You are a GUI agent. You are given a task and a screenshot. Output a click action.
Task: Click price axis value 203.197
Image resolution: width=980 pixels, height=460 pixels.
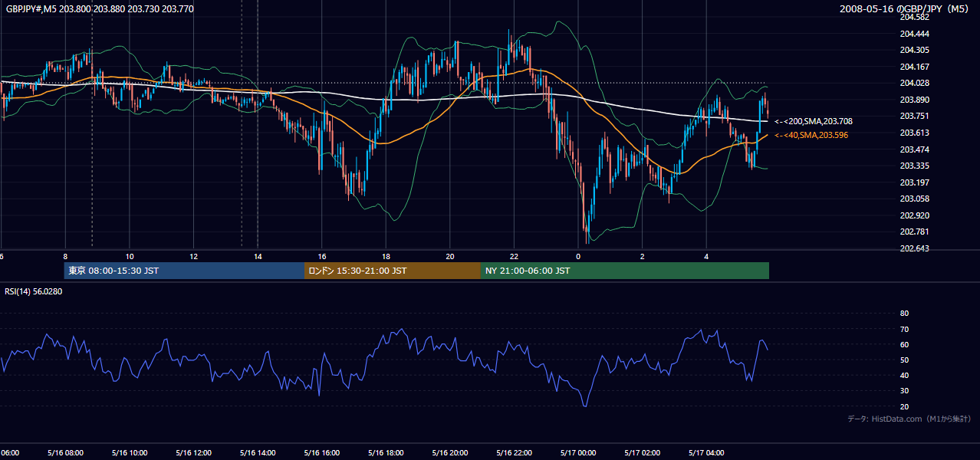(914, 182)
